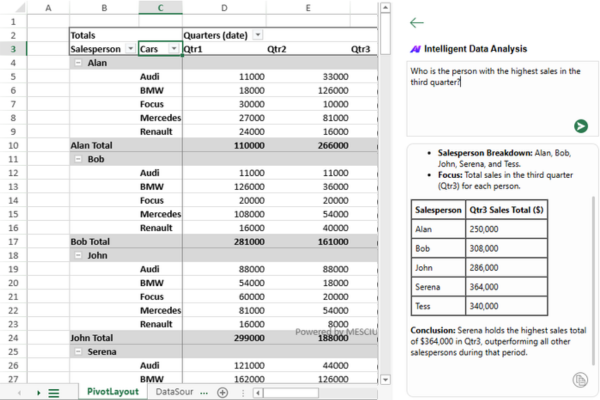Select Alan Total Qtr2 value 266000

(x=308, y=145)
